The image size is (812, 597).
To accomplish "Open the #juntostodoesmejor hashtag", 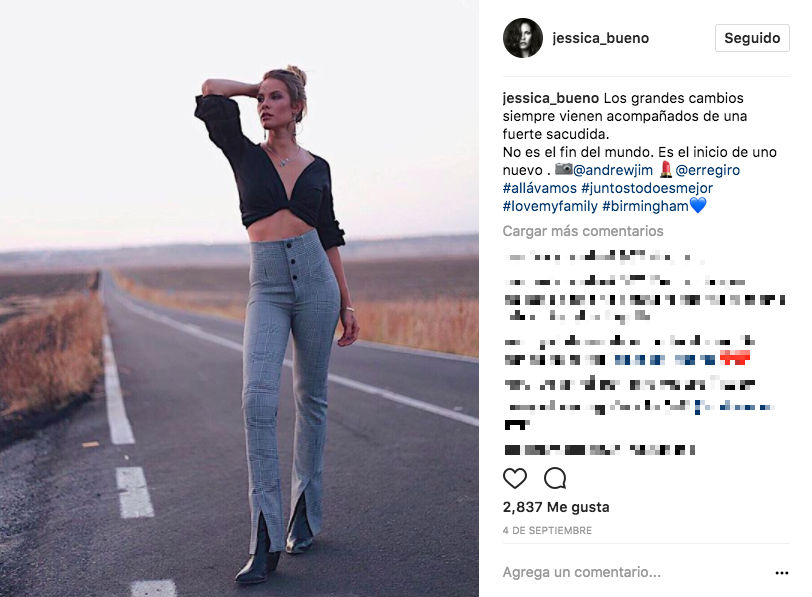I will click(647, 188).
